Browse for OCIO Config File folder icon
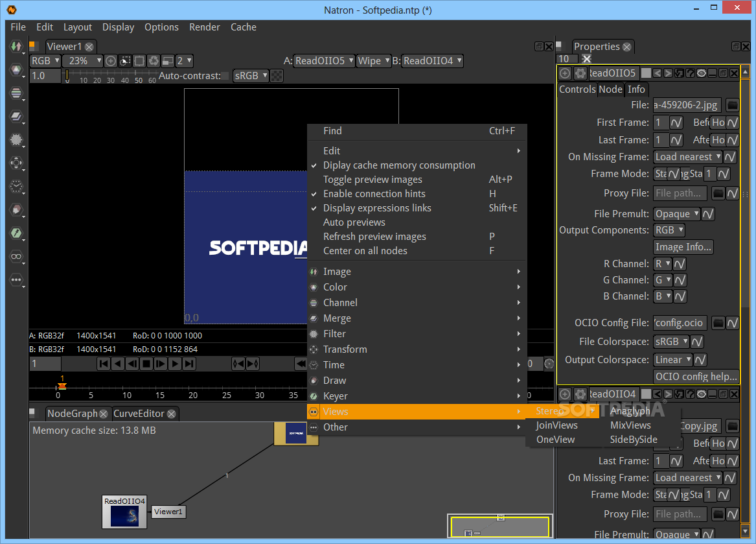756x544 pixels. tap(718, 323)
